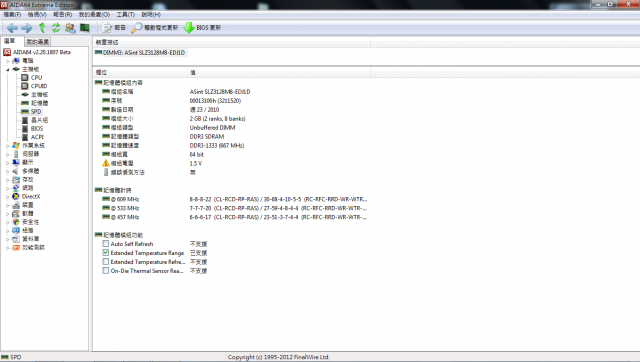
Task: Expand the Storage node arrow
Action: [7, 180]
